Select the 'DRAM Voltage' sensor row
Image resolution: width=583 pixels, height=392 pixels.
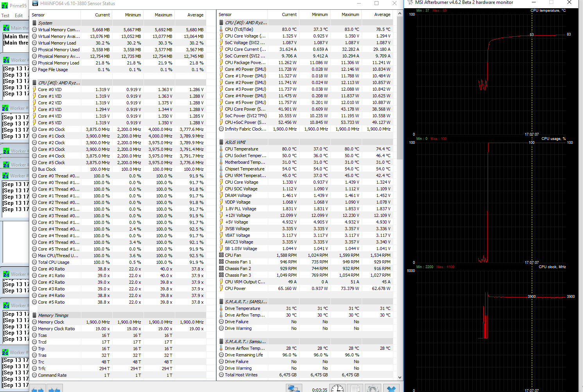click(305, 195)
